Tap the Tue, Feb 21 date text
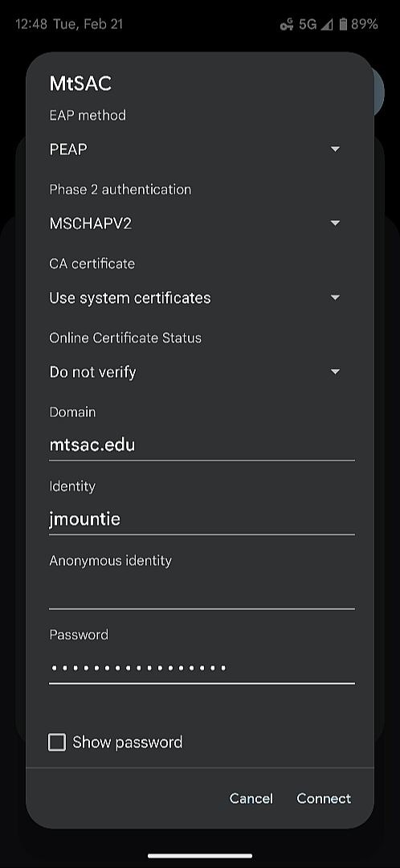The image size is (400, 868). click(88, 24)
